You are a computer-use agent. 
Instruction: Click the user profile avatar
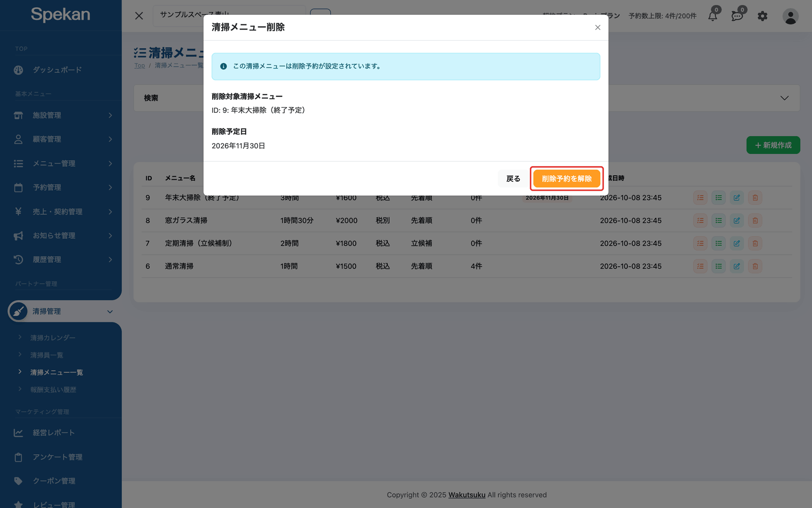click(x=790, y=16)
